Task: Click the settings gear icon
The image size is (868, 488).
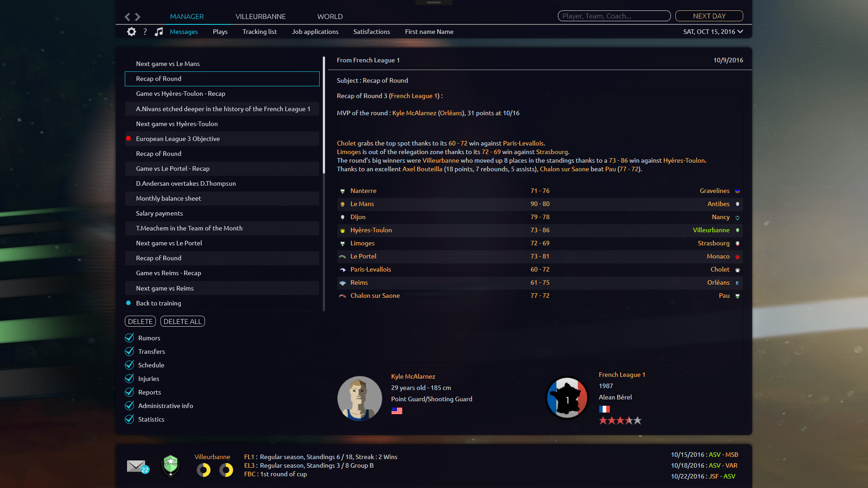Action: (x=131, y=32)
